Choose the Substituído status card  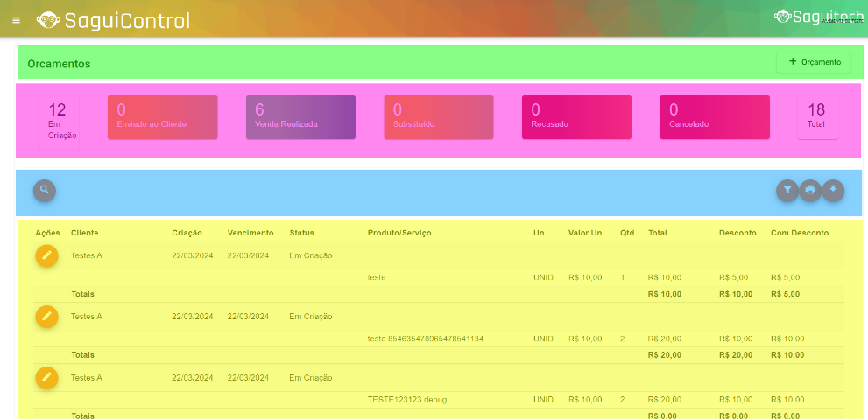438,117
